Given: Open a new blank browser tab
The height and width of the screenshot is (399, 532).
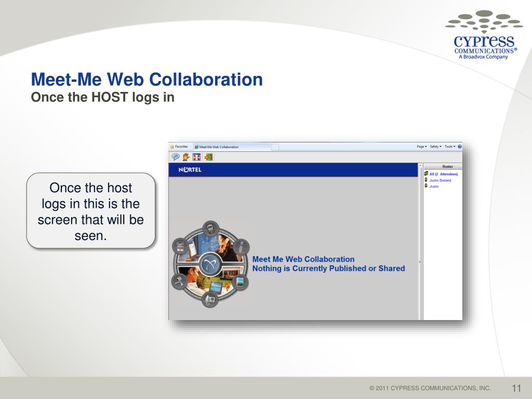Looking at the screenshot, I should [275, 147].
